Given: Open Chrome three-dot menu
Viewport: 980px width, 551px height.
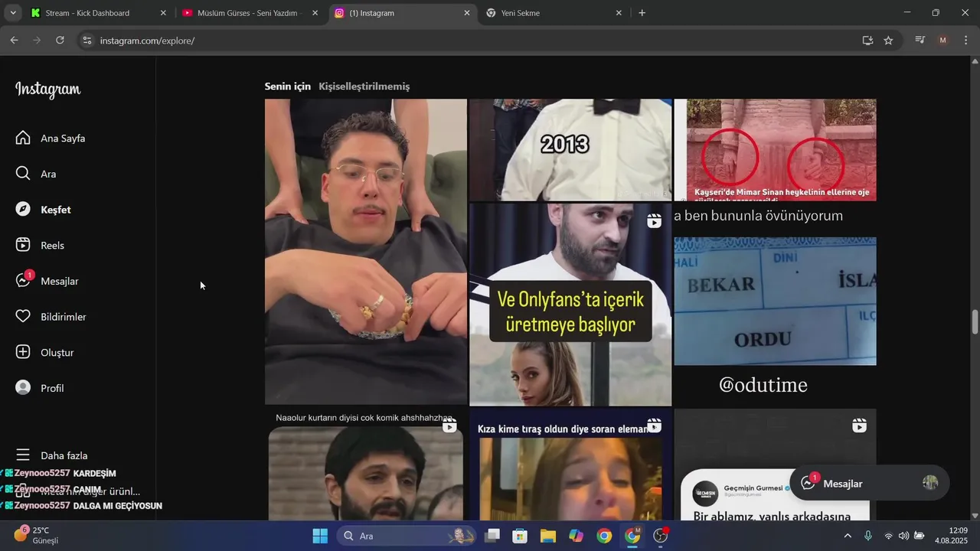Looking at the screenshot, I should coord(965,40).
